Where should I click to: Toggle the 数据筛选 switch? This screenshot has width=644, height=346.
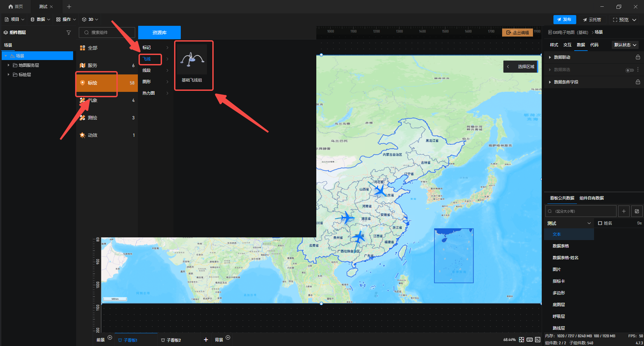630,70
